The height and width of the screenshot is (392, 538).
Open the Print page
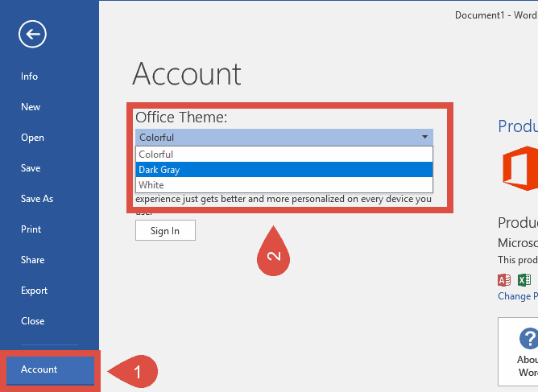pyautogui.click(x=31, y=229)
